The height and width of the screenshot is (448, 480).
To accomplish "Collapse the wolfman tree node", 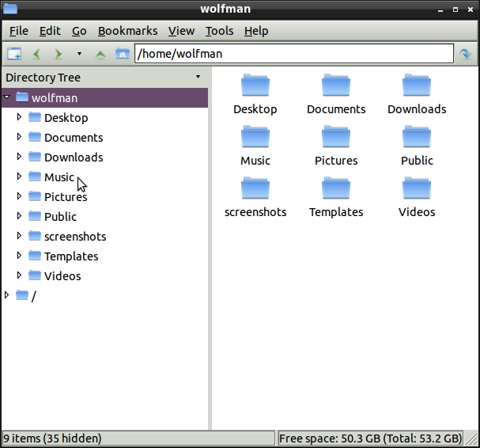I will click(7, 97).
